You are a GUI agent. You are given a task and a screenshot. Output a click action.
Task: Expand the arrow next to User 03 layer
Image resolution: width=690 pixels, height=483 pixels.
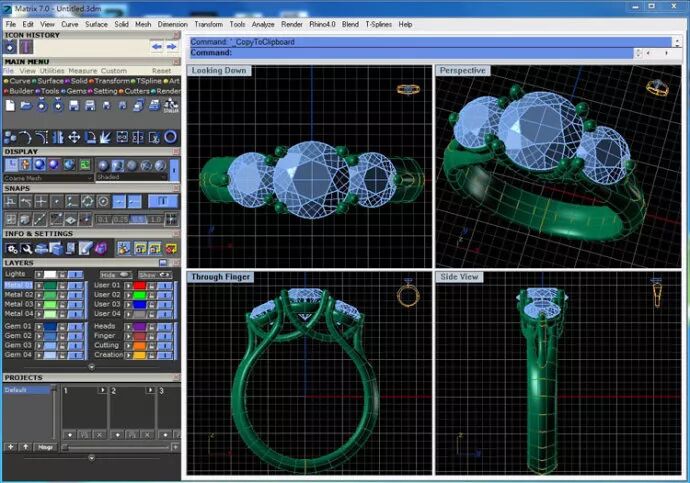(128, 304)
